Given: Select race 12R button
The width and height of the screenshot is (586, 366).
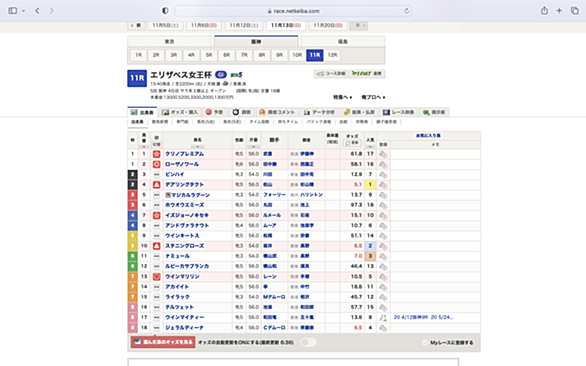Looking at the screenshot, I should [x=332, y=55].
